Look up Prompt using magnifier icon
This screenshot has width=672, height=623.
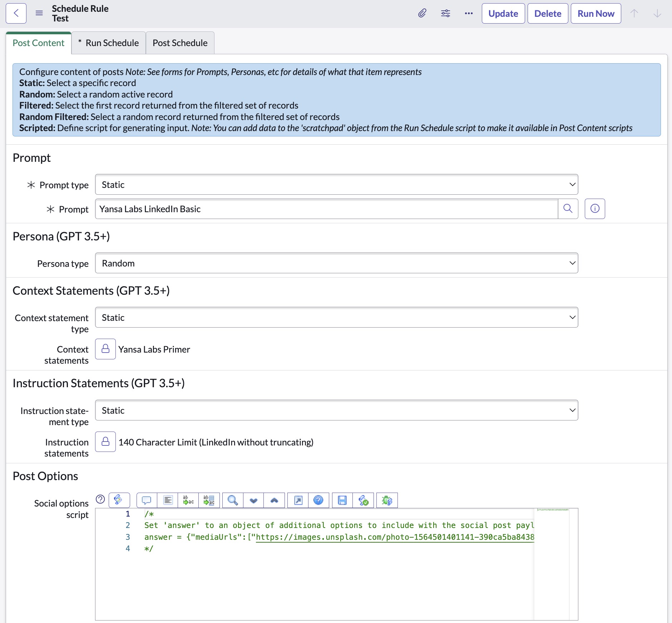(x=568, y=209)
